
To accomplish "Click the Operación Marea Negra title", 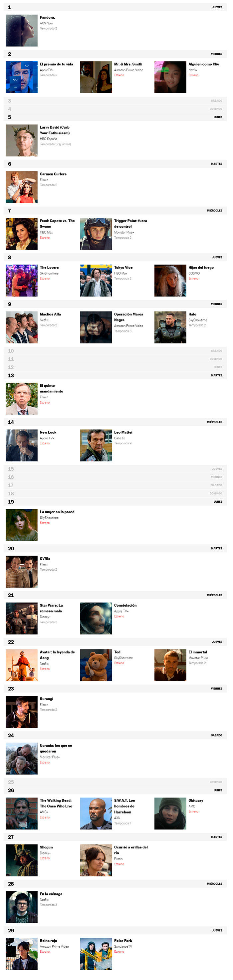I will (128, 317).
